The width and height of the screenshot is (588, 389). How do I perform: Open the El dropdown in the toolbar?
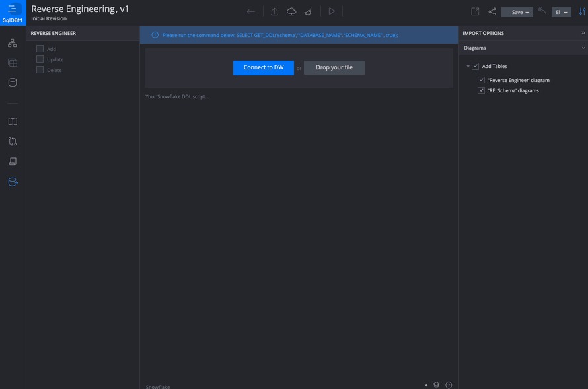tap(561, 12)
